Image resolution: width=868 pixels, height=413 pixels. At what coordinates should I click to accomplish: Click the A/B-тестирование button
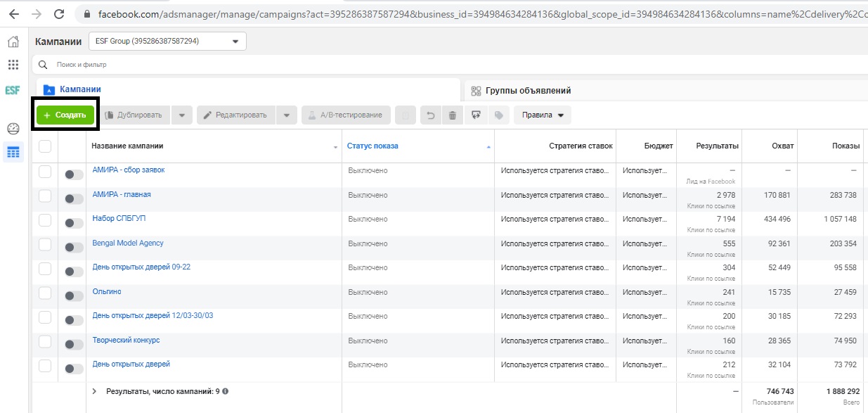[346, 115]
